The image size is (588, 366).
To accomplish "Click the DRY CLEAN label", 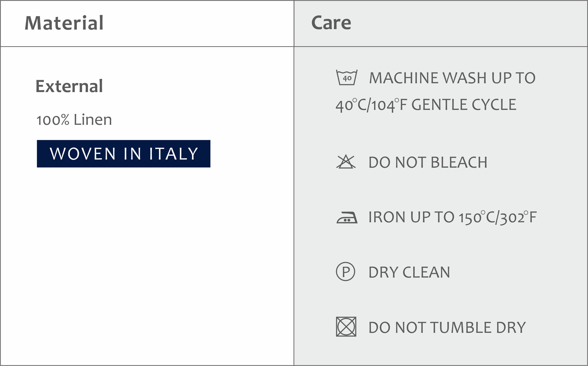I will pos(409,272).
